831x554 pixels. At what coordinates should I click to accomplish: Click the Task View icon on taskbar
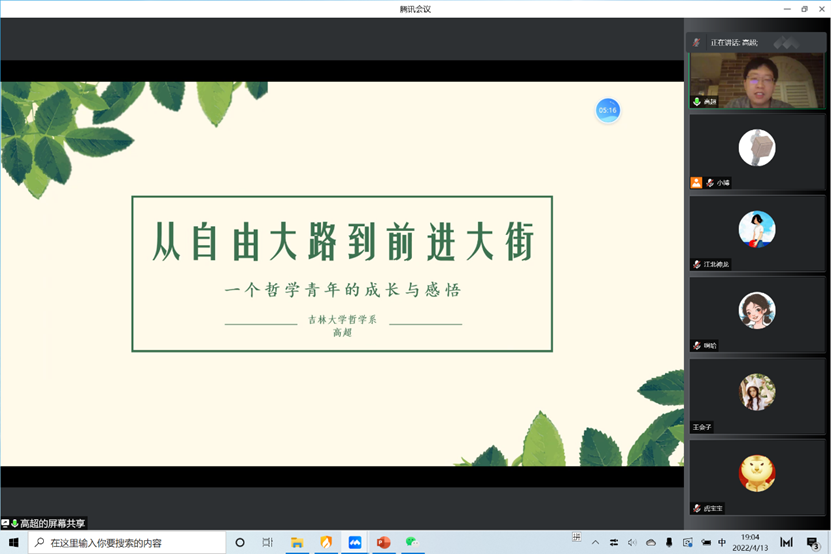click(268, 543)
